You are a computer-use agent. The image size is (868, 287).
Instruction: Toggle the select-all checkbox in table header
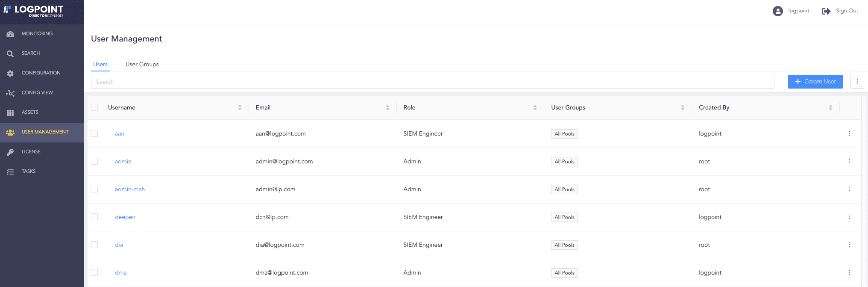click(x=94, y=107)
